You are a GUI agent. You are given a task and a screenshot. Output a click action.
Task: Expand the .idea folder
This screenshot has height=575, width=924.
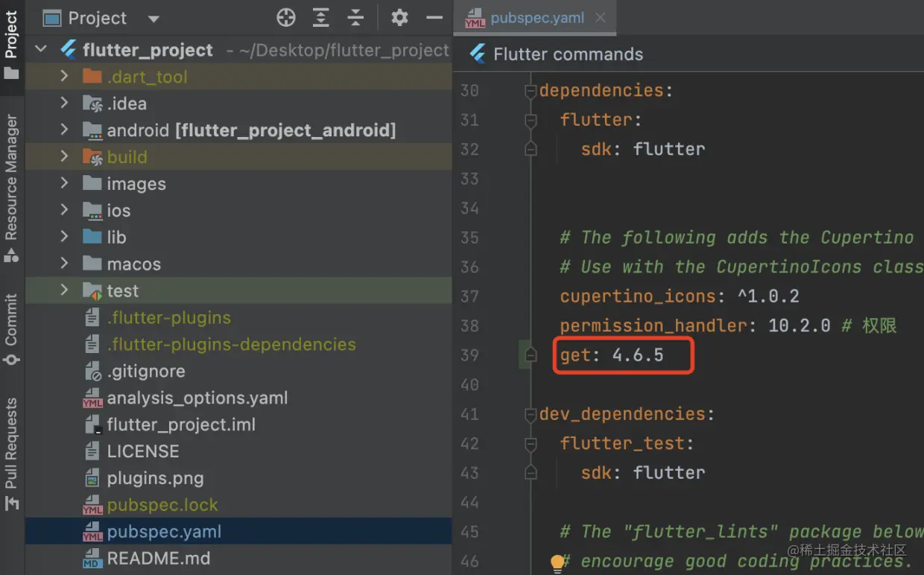(x=64, y=103)
